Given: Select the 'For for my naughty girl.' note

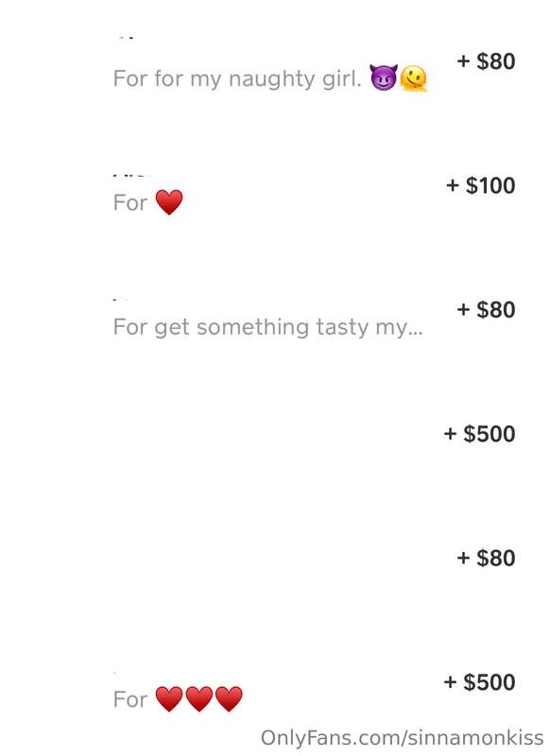Looking at the screenshot, I should [237, 78].
